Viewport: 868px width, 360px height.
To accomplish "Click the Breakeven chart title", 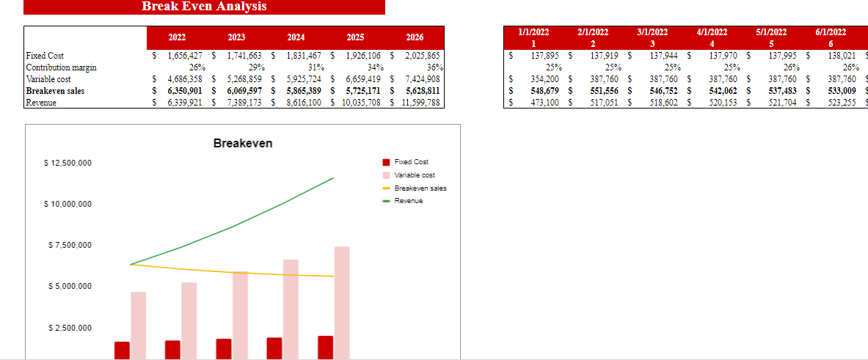I will [243, 143].
